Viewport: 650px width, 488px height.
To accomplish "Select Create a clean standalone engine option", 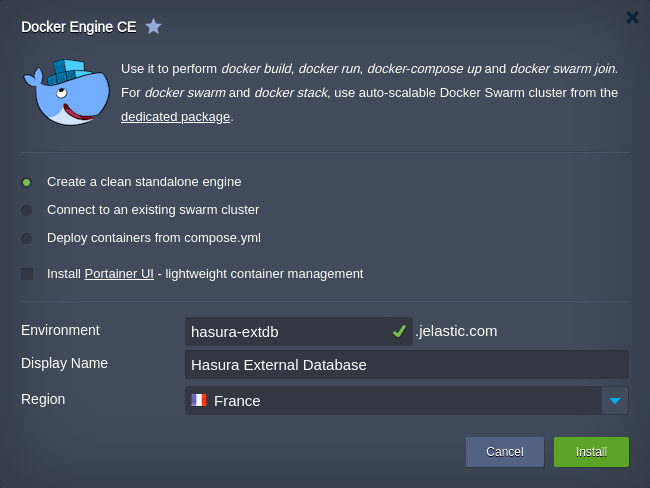I will tap(27, 182).
